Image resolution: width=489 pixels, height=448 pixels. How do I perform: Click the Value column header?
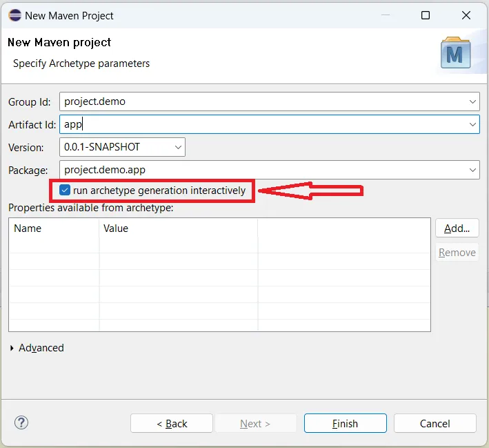pos(179,228)
